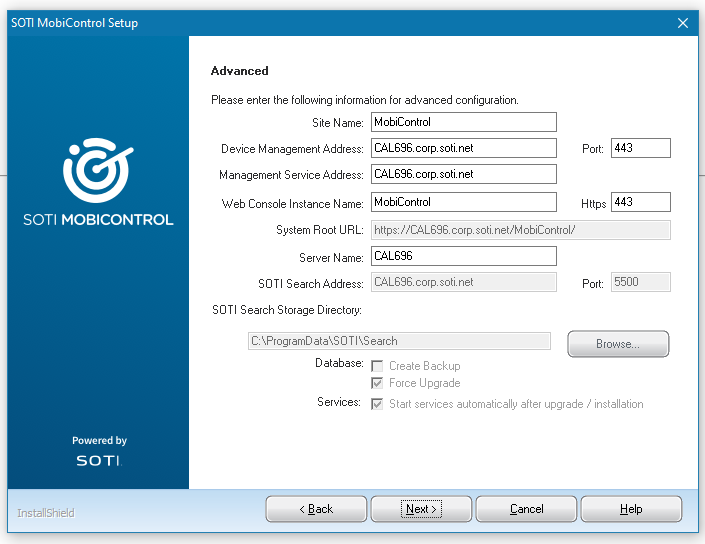Image resolution: width=705 pixels, height=544 pixels.
Task: Toggle the Create Backup checkbox
Action: click(x=377, y=366)
